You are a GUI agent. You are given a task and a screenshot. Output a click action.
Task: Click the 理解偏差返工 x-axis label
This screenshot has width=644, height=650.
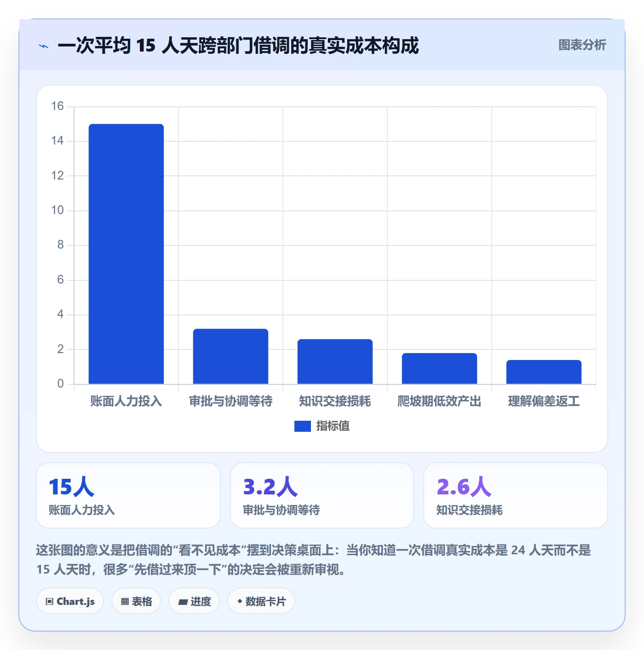544,401
